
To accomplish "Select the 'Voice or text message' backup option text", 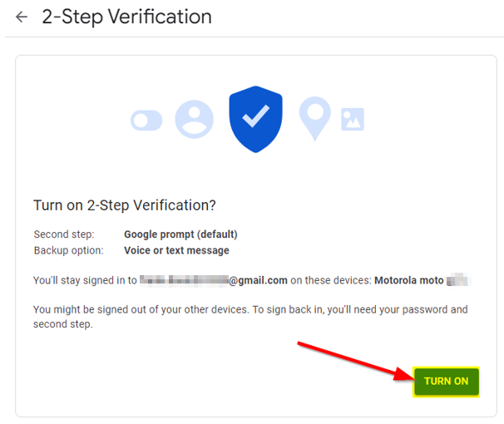I will click(x=176, y=250).
